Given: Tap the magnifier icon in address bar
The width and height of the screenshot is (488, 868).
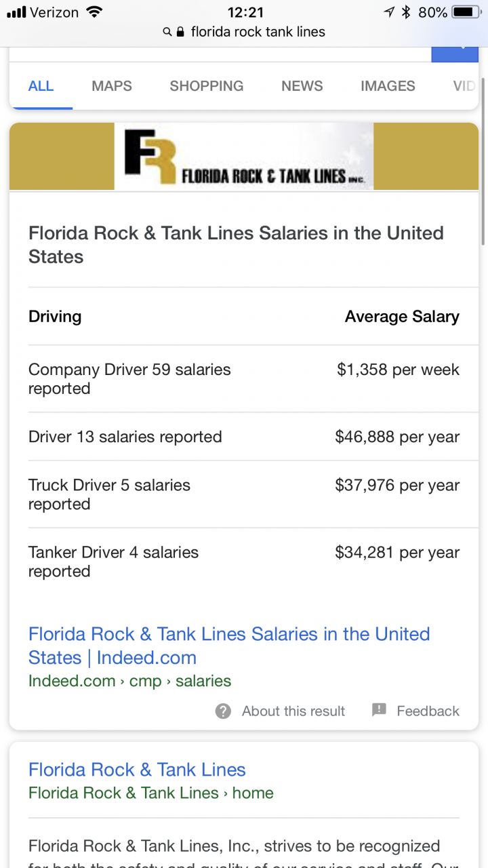Looking at the screenshot, I should [x=167, y=32].
